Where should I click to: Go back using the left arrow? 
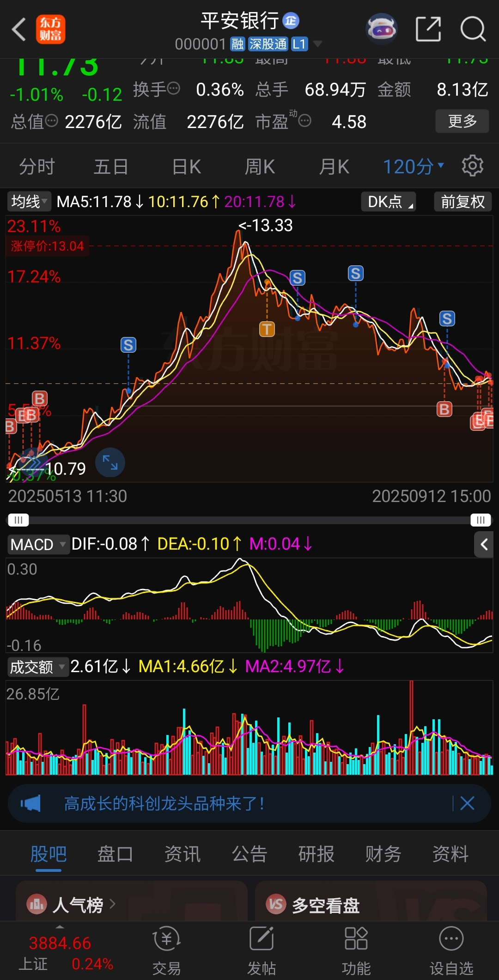pyautogui.click(x=19, y=30)
